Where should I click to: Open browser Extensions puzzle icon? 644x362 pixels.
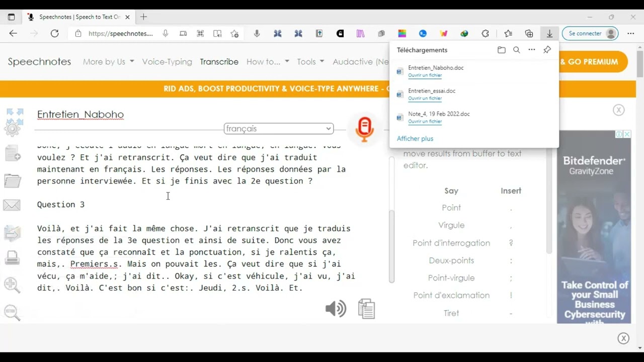[485, 34]
